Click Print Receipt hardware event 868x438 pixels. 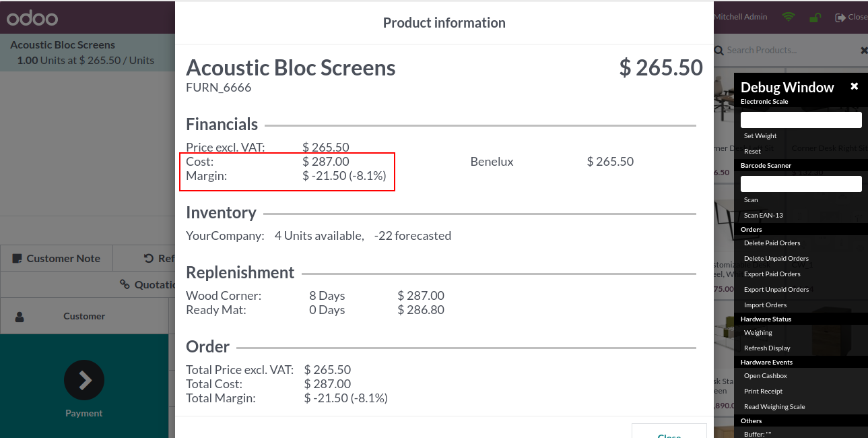pyautogui.click(x=763, y=391)
